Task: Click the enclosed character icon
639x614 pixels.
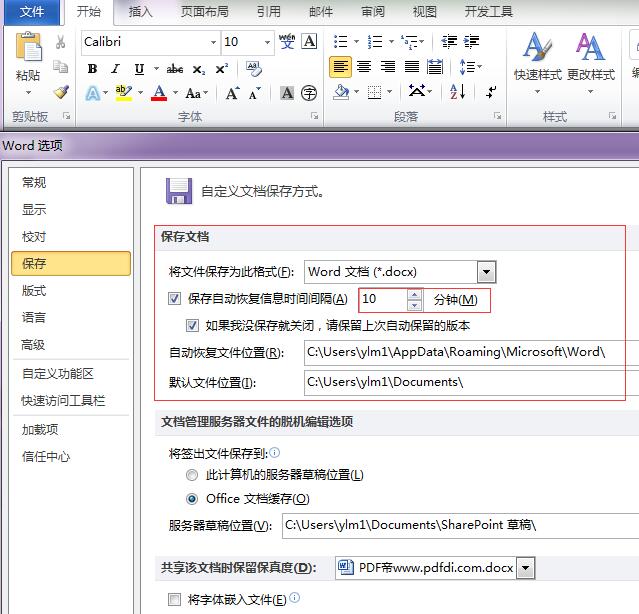Action: 309,93
